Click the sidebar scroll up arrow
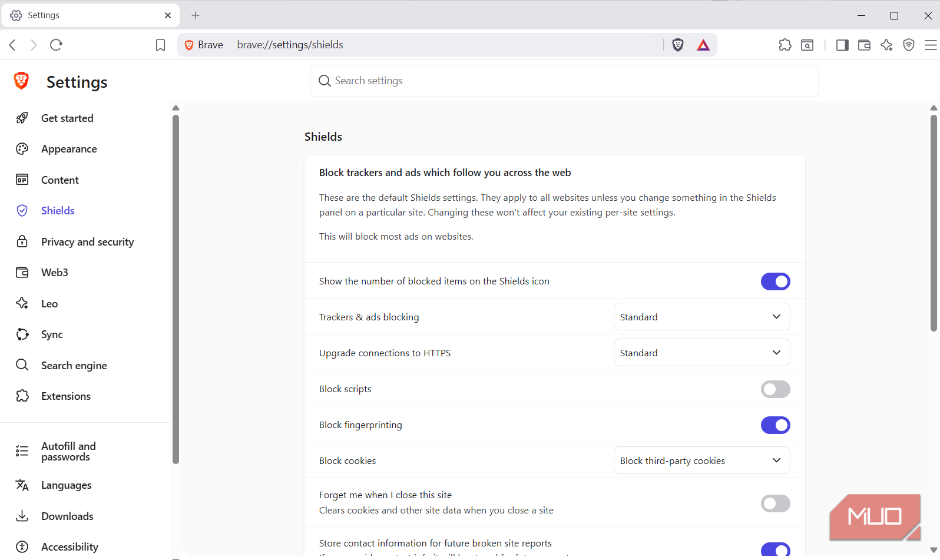940x560 pixels. point(176,108)
